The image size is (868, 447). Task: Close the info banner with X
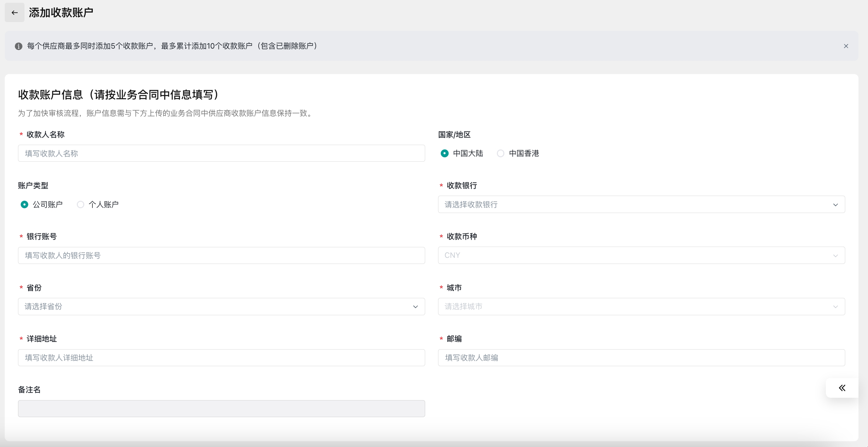pyautogui.click(x=846, y=46)
